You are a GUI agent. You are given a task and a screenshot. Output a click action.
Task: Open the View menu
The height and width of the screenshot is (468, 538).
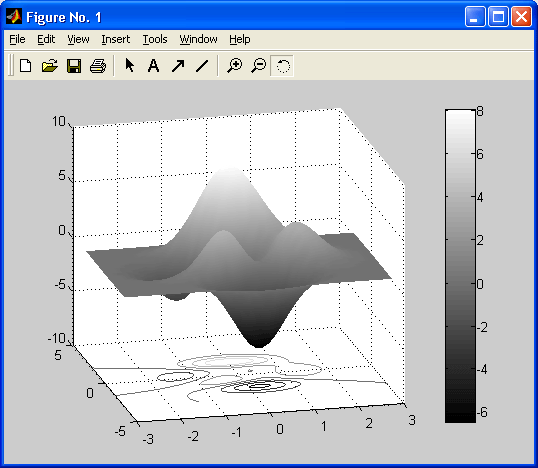tap(78, 39)
